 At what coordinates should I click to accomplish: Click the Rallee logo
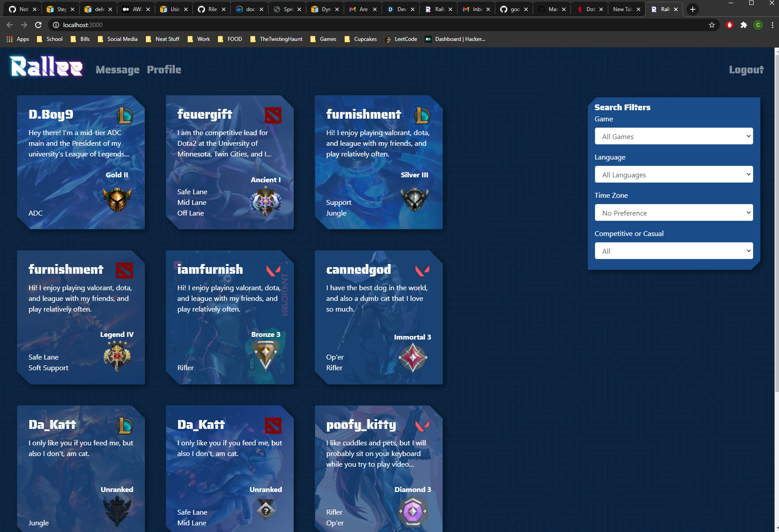coord(47,66)
